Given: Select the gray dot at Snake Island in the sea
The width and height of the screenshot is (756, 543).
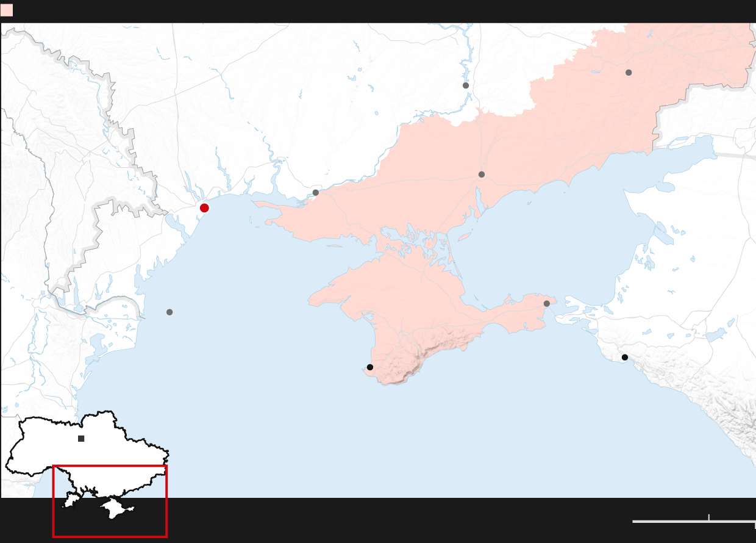Looking at the screenshot, I should [169, 312].
